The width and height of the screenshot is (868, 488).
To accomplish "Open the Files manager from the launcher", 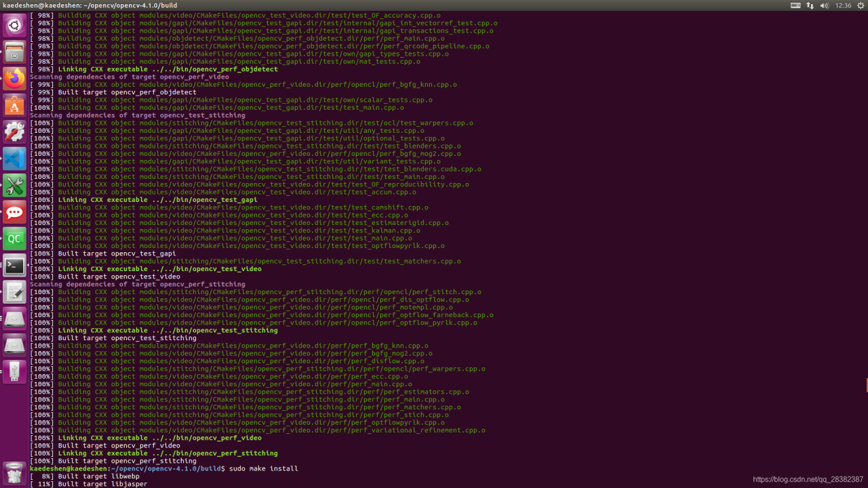I will [x=14, y=52].
